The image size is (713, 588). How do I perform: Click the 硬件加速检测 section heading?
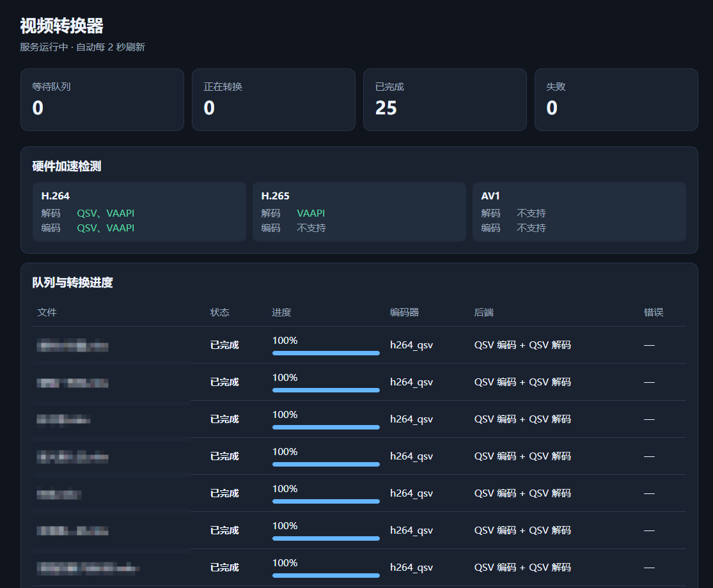pyautogui.click(x=67, y=166)
